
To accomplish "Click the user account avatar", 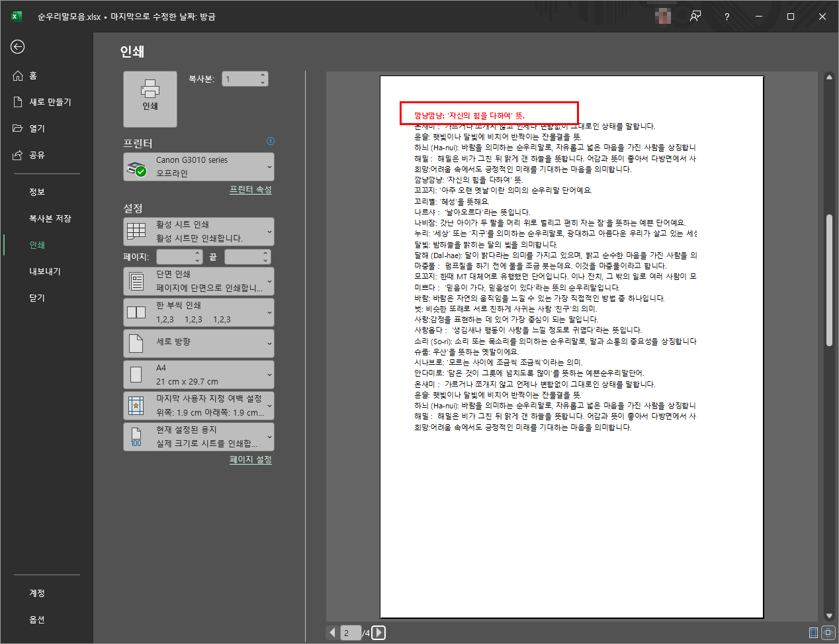I will (x=663, y=17).
